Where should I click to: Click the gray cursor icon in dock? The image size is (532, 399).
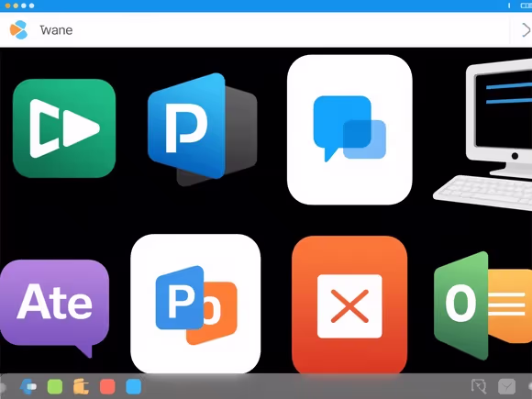pyautogui.click(x=479, y=386)
